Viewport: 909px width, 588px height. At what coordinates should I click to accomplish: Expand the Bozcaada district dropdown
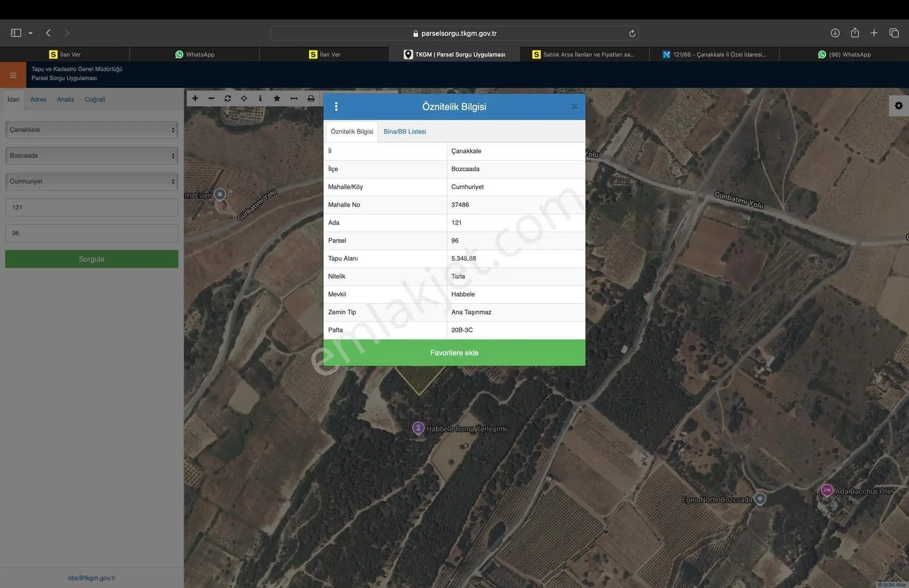(x=91, y=156)
